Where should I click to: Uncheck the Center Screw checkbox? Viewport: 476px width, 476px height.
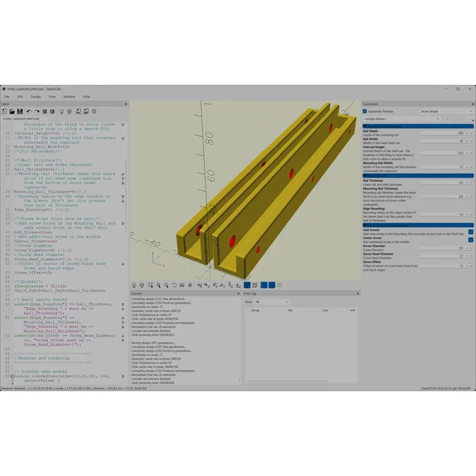click(x=471, y=240)
